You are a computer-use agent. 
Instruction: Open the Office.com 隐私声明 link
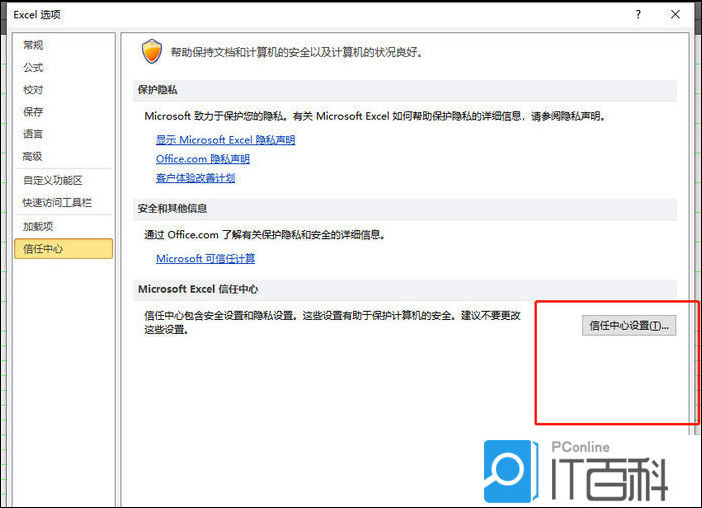click(203, 159)
